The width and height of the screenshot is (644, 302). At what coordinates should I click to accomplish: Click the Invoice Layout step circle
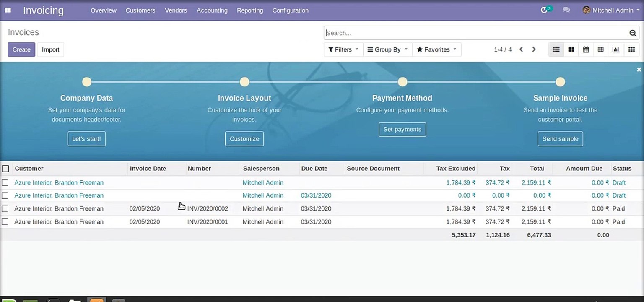click(x=244, y=82)
